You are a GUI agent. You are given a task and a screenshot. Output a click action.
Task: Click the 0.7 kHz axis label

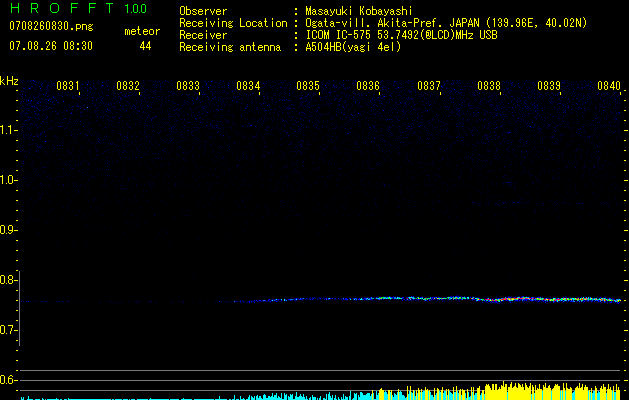click(x=9, y=330)
